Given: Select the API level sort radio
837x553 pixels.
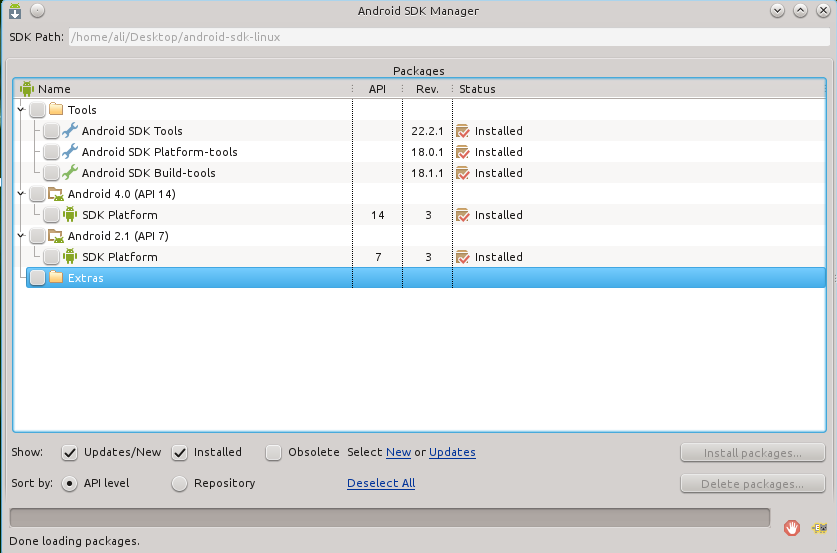Looking at the screenshot, I should (69, 484).
